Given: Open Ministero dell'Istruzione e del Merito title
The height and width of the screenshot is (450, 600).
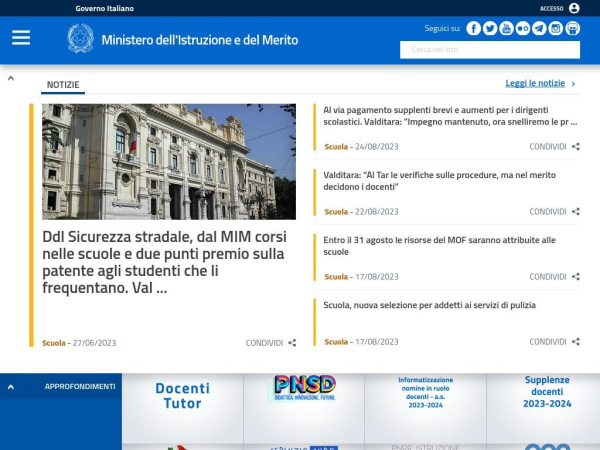Looking at the screenshot, I should coord(200,40).
